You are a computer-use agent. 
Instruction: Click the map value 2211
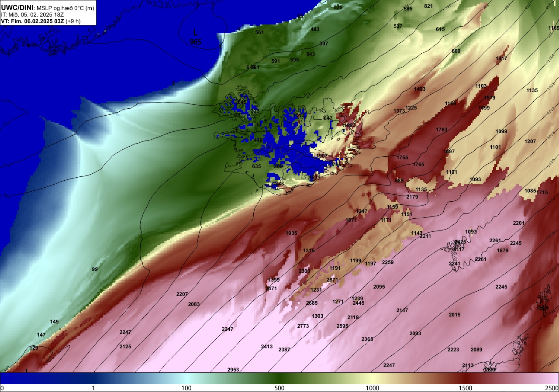click(x=425, y=236)
